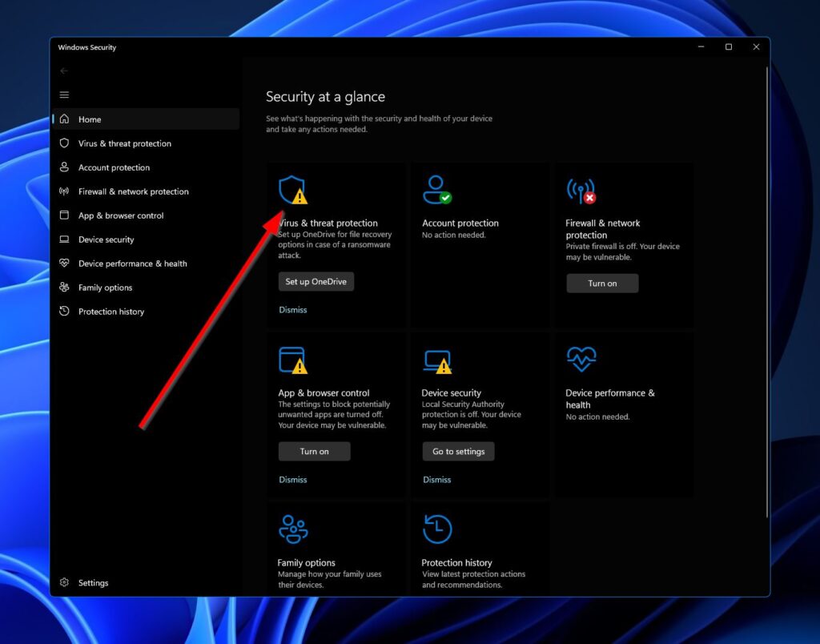Image resolution: width=820 pixels, height=644 pixels.
Task: Click the Device security laptop tile icon
Action: (436, 360)
